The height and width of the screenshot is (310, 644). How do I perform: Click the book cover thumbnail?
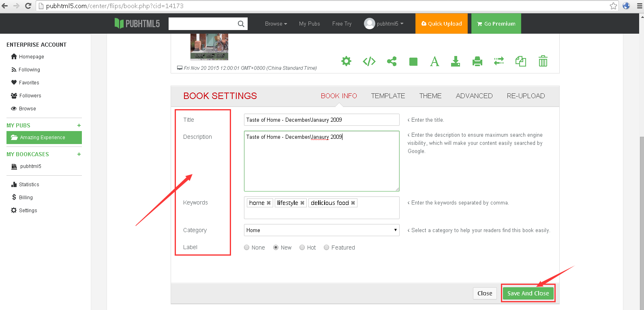click(209, 47)
